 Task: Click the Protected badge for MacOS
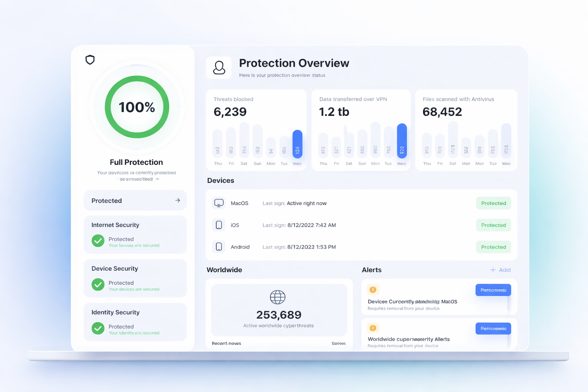[x=493, y=203]
